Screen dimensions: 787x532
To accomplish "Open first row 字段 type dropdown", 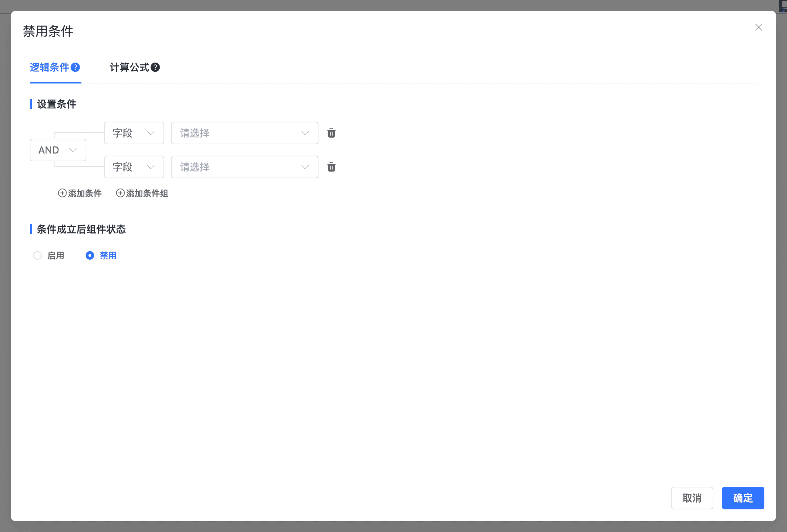I will pos(134,133).
